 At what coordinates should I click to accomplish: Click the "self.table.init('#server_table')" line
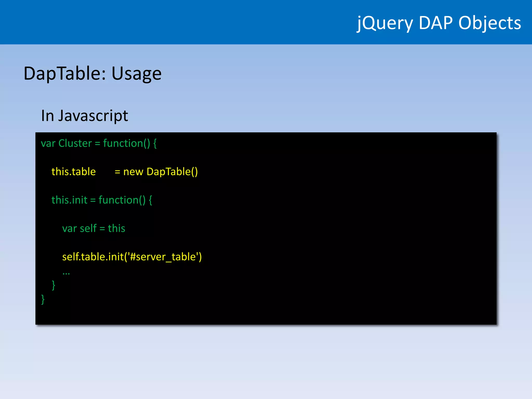coord(132,257)
